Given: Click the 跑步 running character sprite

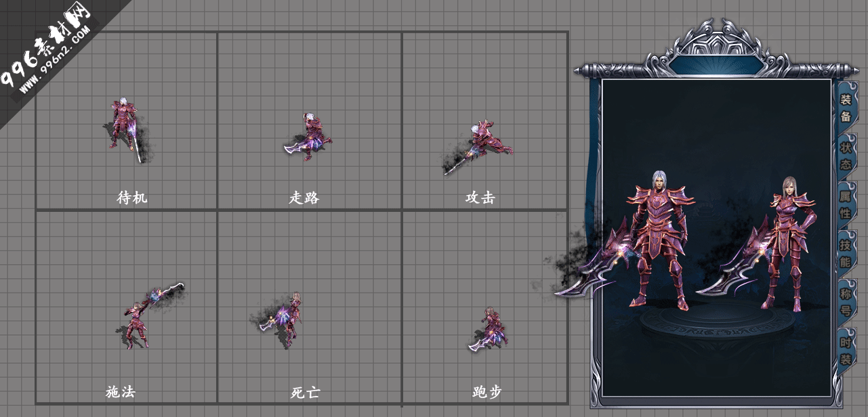Looking at the screenshot, I should tap(489, 330).
